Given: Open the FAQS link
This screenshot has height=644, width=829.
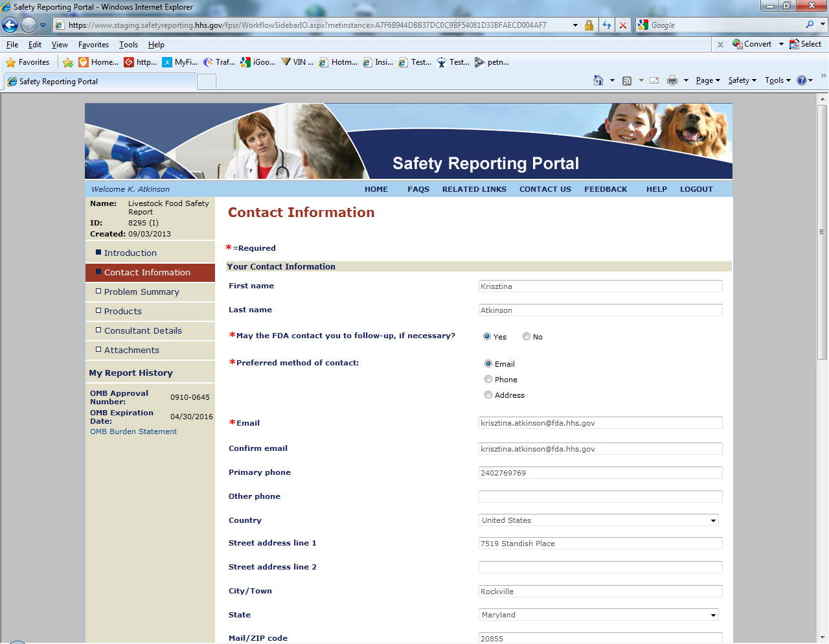Looking at the screenshot, I should click(x=418, y=189).
